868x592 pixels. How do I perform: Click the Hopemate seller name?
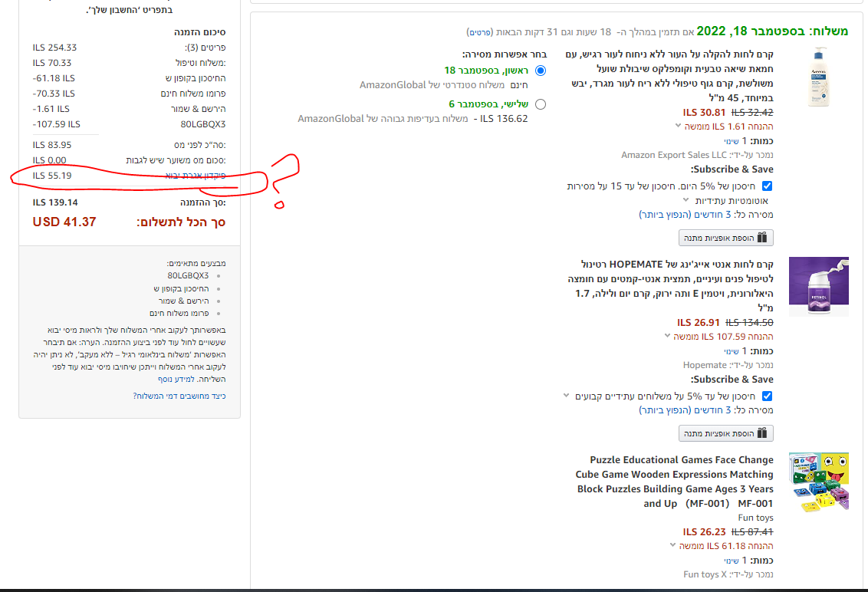click(705, 365)
